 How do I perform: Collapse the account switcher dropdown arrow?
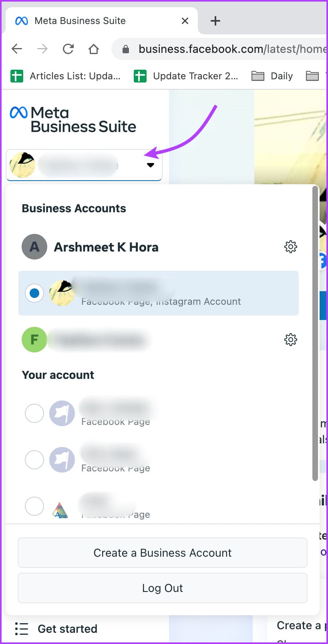(x=151, y=165)
